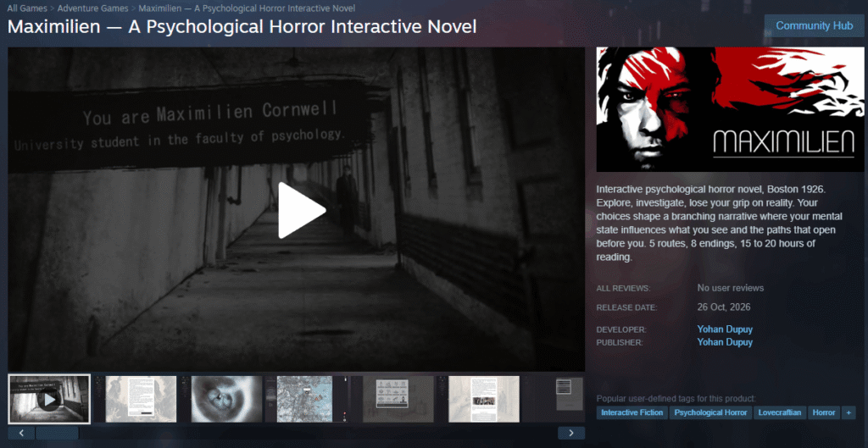
Task: Go to All Games breadcrumb
Action: [x=26, y=8]
